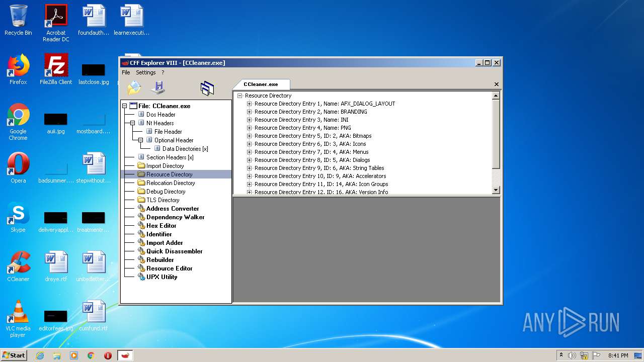Select Section Headers [x] tree item

(170, 157)
